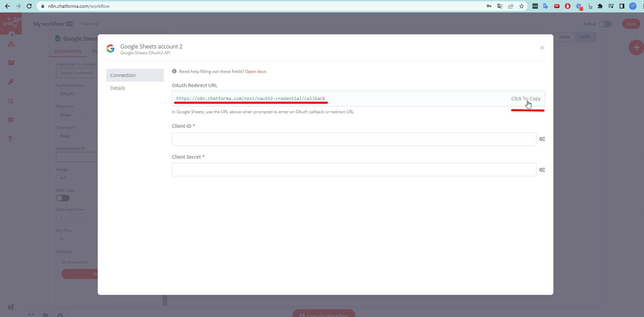Toggle the browser side panel
The height and width of the screenshot is (317, 644).
click(x=622, y=6)
